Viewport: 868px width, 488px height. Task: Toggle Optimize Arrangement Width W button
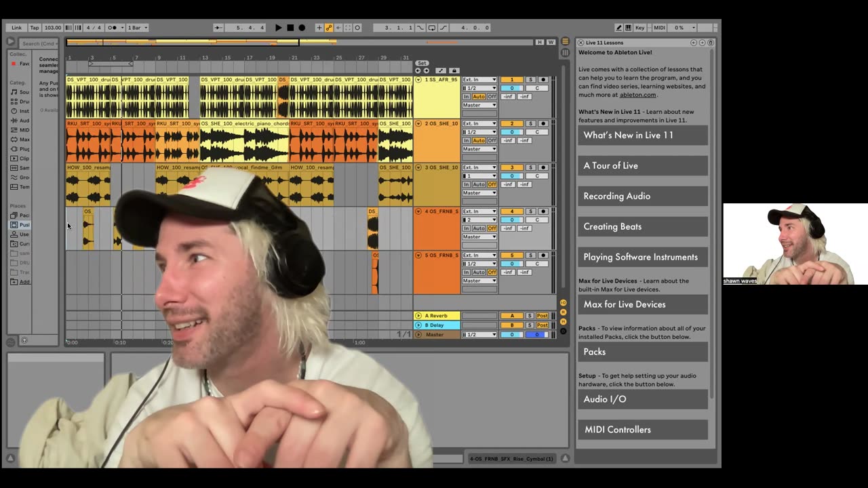(x=551, y=43)
